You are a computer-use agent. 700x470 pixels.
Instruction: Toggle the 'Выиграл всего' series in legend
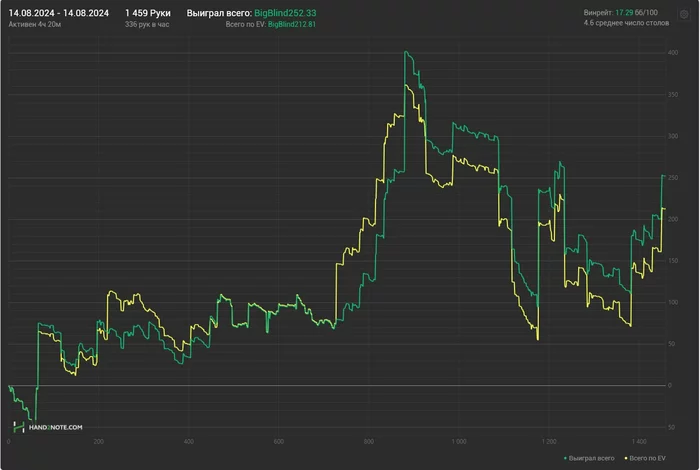click(x=590, y=457)
